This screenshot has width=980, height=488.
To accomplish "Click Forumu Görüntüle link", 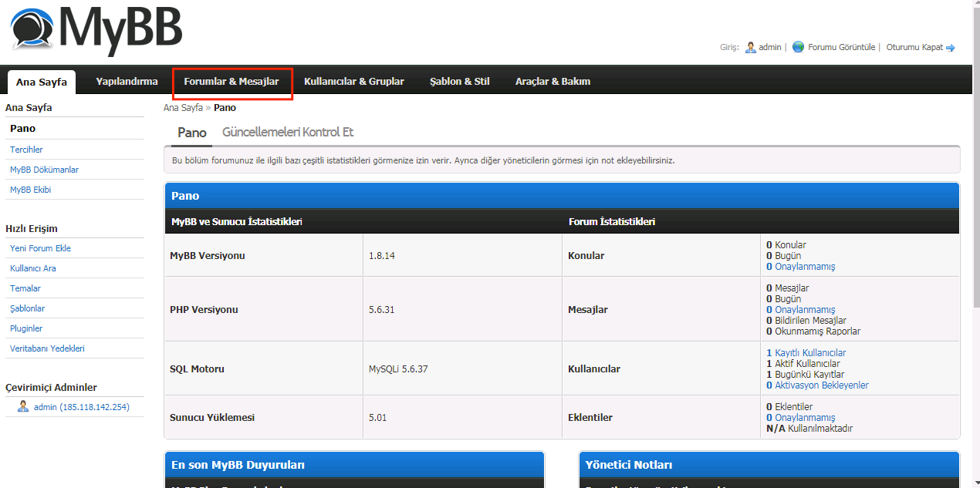I will click(842, 47).
